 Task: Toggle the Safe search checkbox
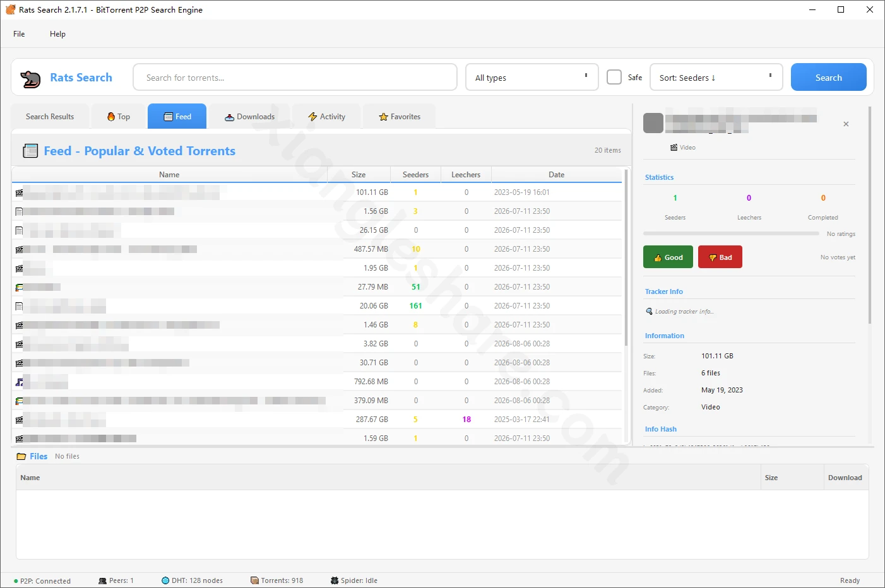(614, 77)
